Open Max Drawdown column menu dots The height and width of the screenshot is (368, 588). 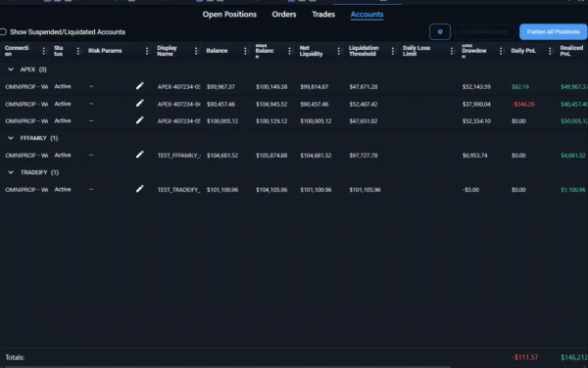500,51
